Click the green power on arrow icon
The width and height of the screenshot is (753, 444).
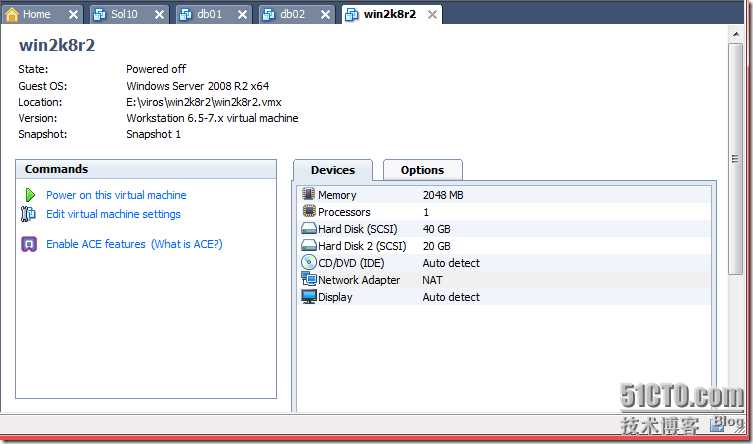30,195
